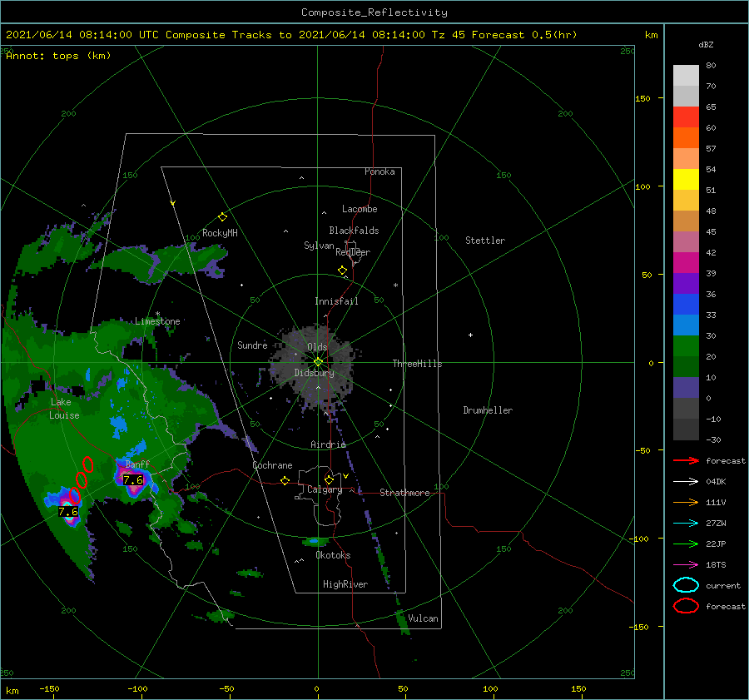Select the slate swatch between 10 and 0
Screen dimensions: 749x700
click(686, 388)
